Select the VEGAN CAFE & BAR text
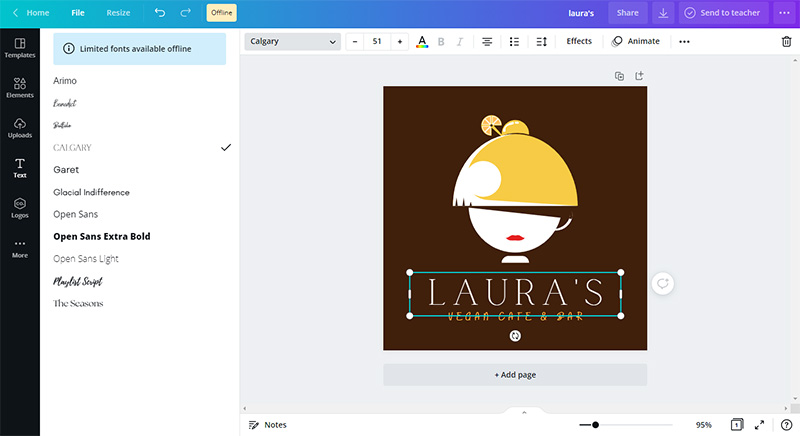The image size is (800, 436). 515,316
